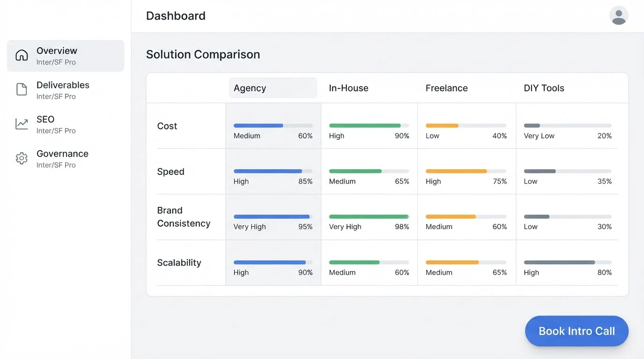Click the 98% value under In-House
This screenshot has height=359, width=644.
click(402, 227)
